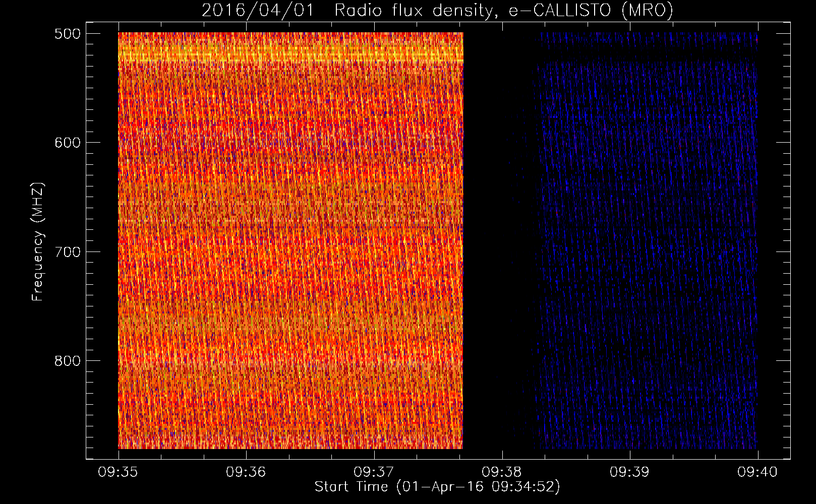Screen dimensions: 816x504
Task: Click the 09:35 time tick label
Action: (118, 472)
